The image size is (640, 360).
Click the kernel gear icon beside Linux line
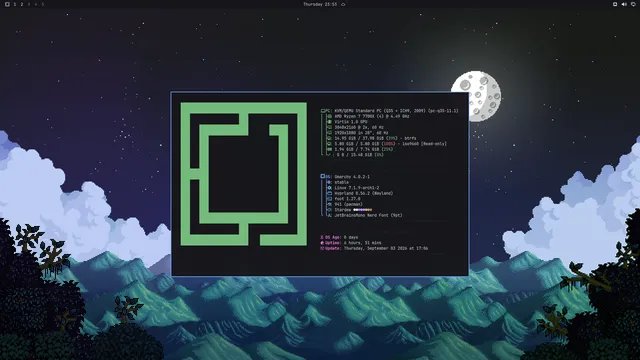pyautogui.click(x=329, y=188)
